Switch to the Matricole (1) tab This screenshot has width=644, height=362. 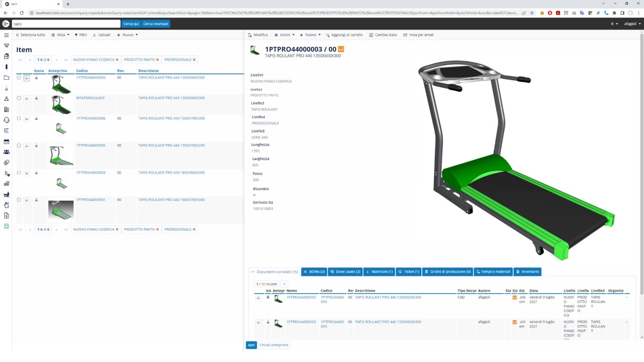tap(379, 272)
